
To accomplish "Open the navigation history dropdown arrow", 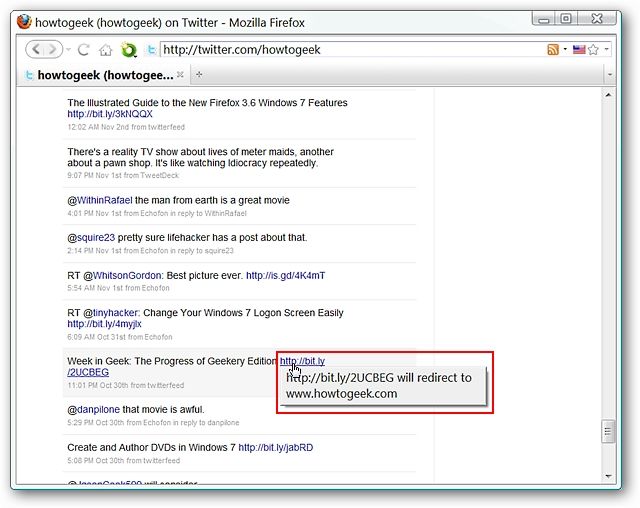I will (68, 50).
